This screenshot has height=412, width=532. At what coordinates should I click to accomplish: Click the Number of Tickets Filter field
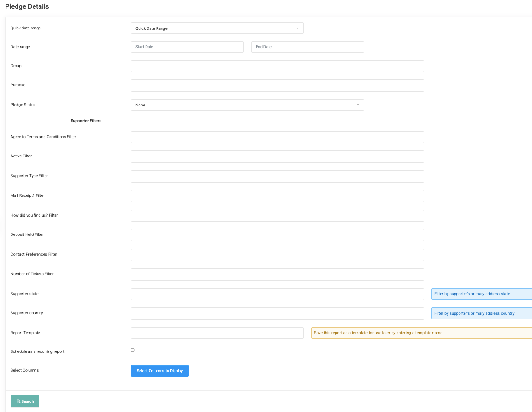[x=277, y=274]
